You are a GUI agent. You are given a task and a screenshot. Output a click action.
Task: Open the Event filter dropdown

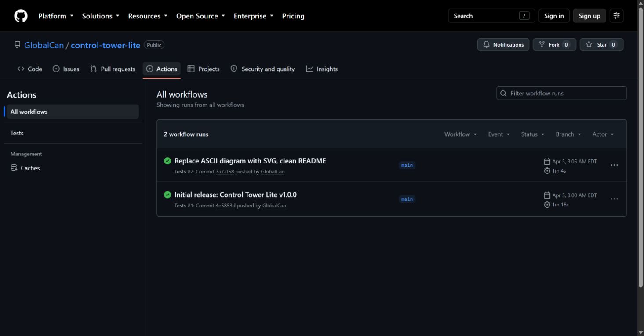pos(499,134)
